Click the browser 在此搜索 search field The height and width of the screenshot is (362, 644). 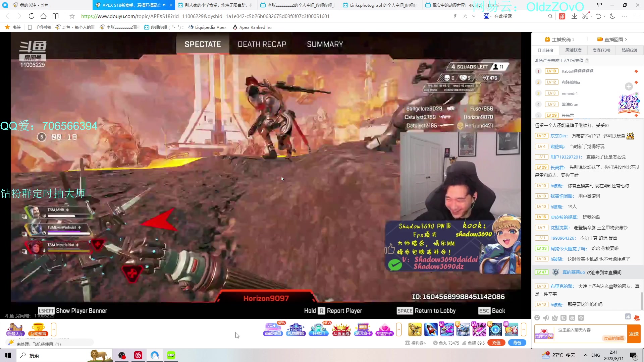click(520, 16)
